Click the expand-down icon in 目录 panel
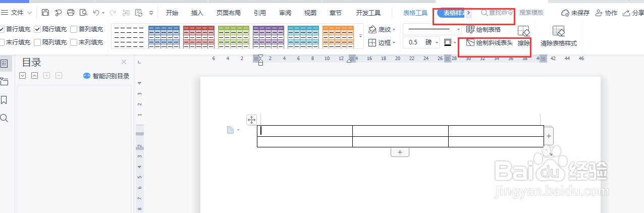The width and height of the screenshot is (644, 213). pos(22,76)
